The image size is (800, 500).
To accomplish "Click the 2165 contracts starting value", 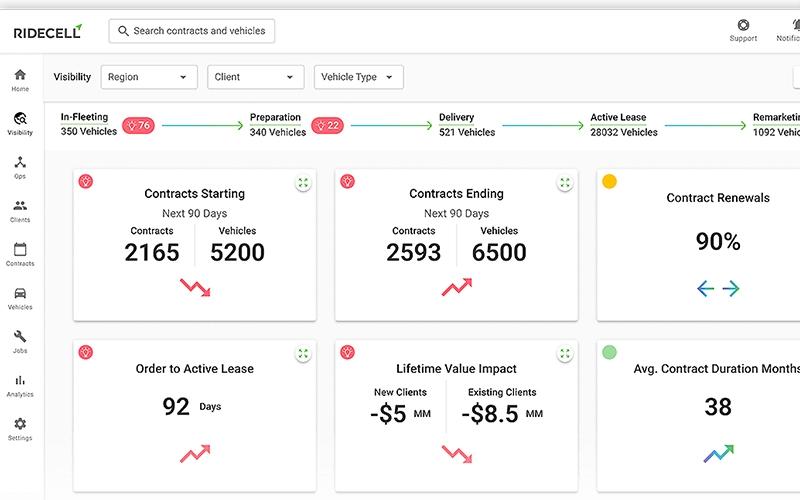I will 152,252.
